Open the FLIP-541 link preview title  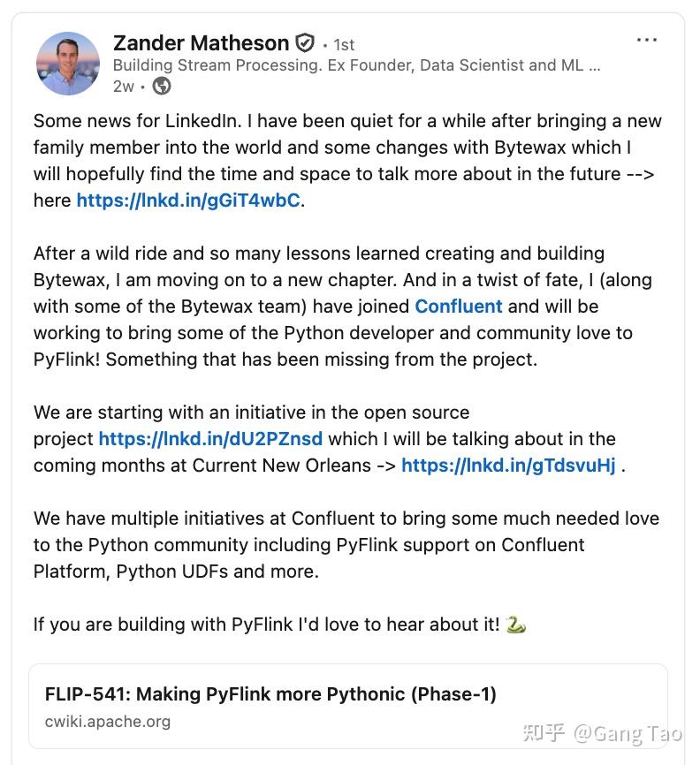[270, 694]
